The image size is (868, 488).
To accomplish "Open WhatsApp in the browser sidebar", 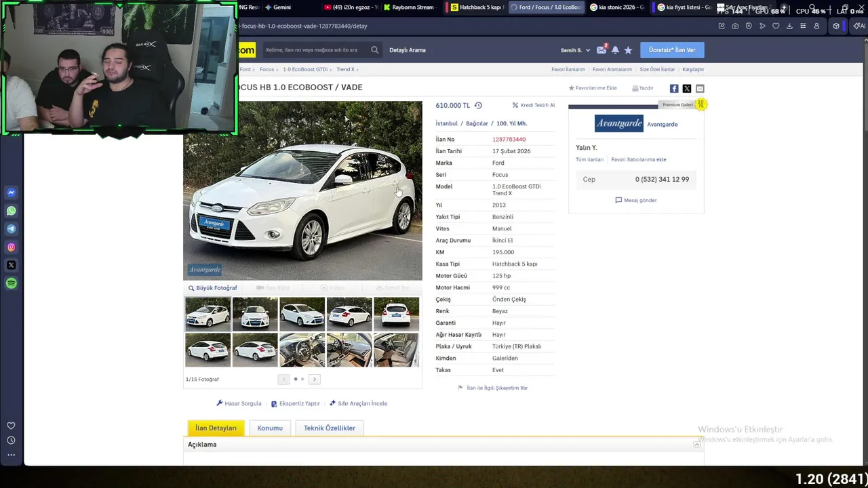I will pyautogui.click(x=12, y=211).
